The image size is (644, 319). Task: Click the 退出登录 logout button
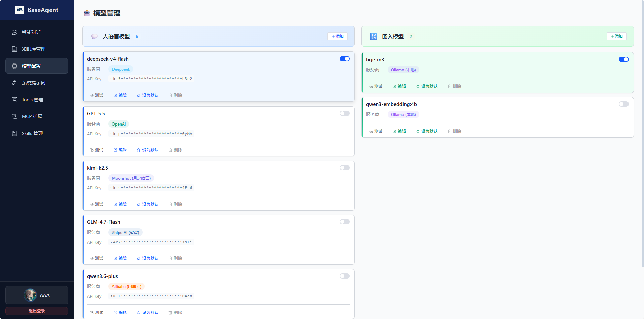tap(37, 311)
